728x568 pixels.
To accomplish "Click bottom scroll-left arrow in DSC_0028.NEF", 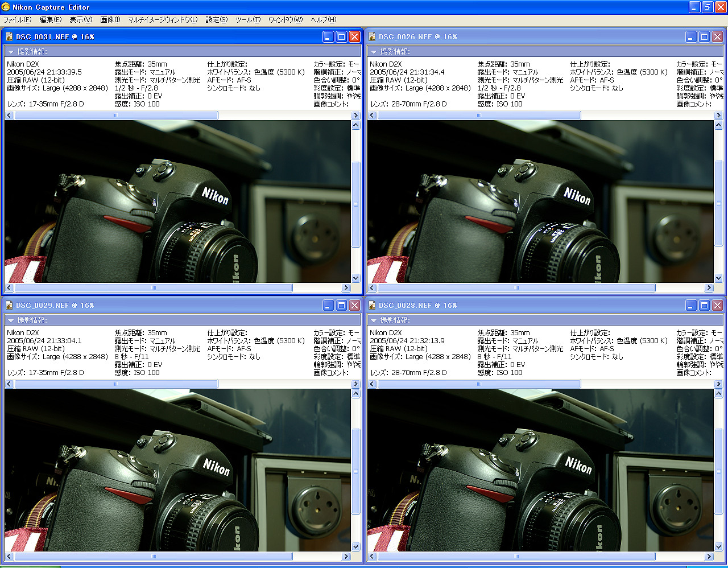I will tap(372, 557).
